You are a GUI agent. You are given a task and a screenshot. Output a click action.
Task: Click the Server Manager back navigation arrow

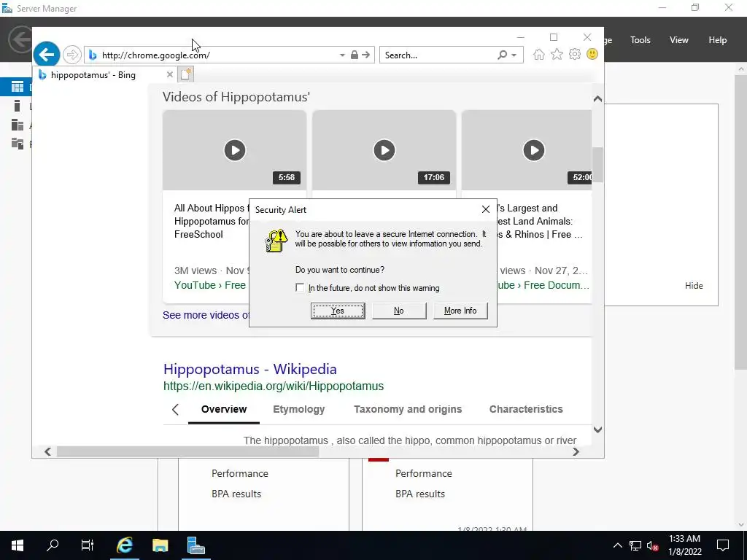(20, 39)
